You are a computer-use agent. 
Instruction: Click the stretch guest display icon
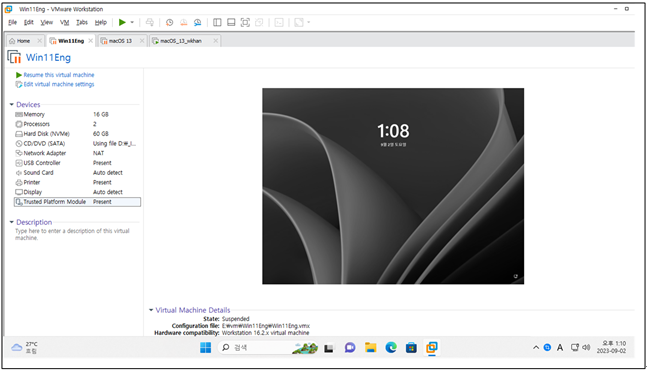click(299, 22)
